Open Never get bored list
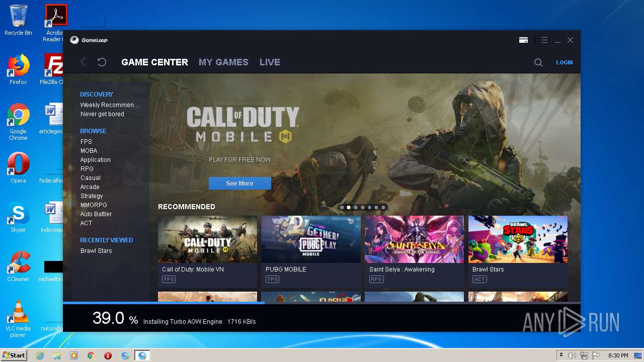This screenshot has width=644, height=362. [102, 114]
